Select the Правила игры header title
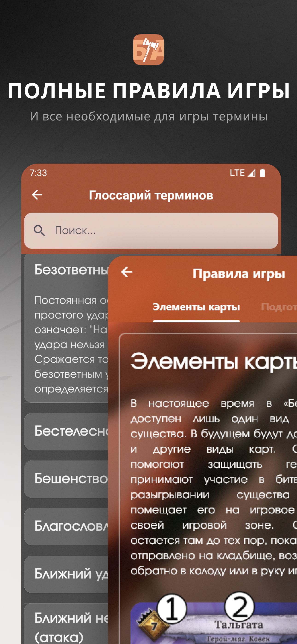 pyautogui.click(x=239, y=273)
